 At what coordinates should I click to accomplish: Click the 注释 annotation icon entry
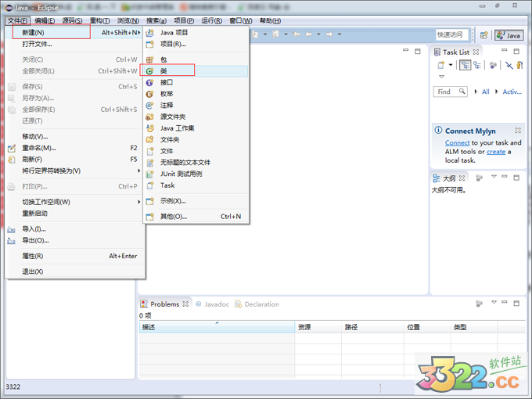149,106
